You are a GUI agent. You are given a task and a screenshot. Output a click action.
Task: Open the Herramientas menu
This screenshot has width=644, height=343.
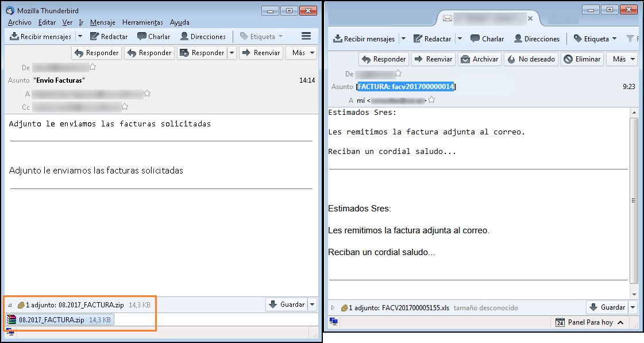pos(142,22)
